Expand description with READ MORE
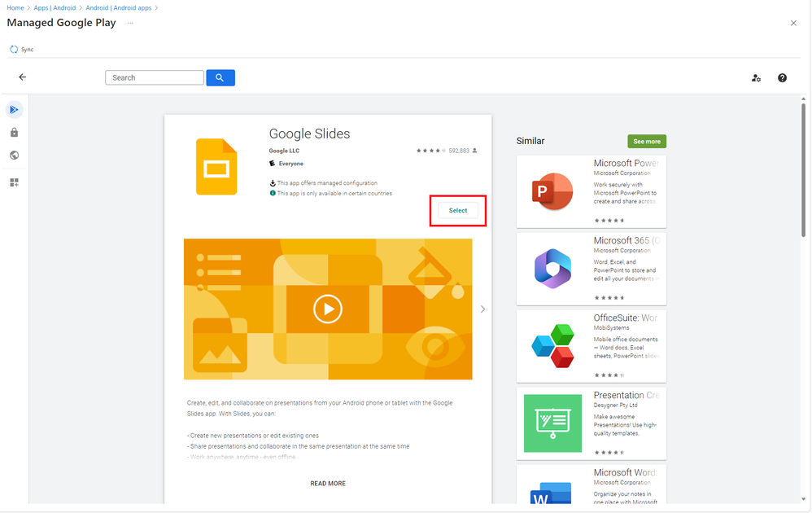Viewport: 812px width, 513px height. 328,484
